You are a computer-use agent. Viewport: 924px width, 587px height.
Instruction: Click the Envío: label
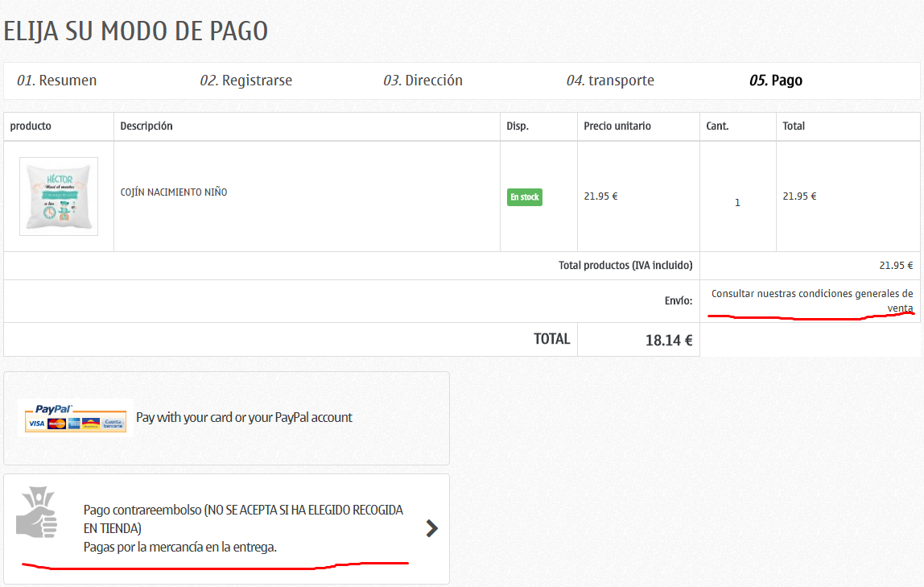679,300
